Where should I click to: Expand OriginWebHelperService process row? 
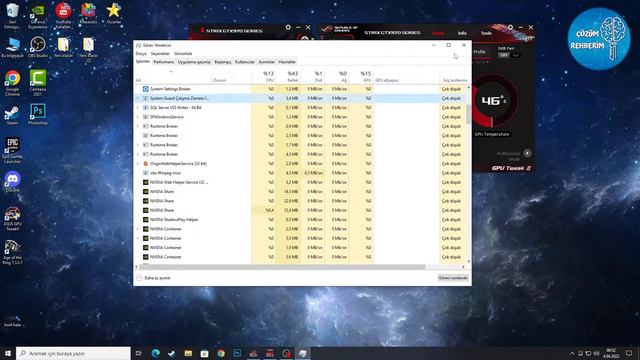[138, 164]
